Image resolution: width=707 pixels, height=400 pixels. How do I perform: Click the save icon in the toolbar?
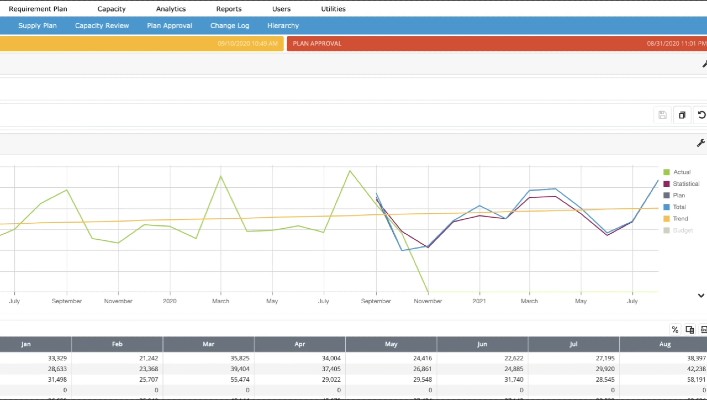click(x=662, y=115)
